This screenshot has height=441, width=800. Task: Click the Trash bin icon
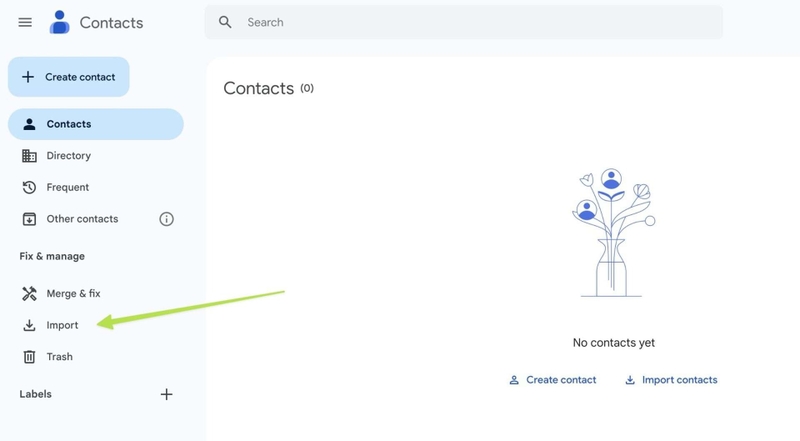tap(29, 357)
